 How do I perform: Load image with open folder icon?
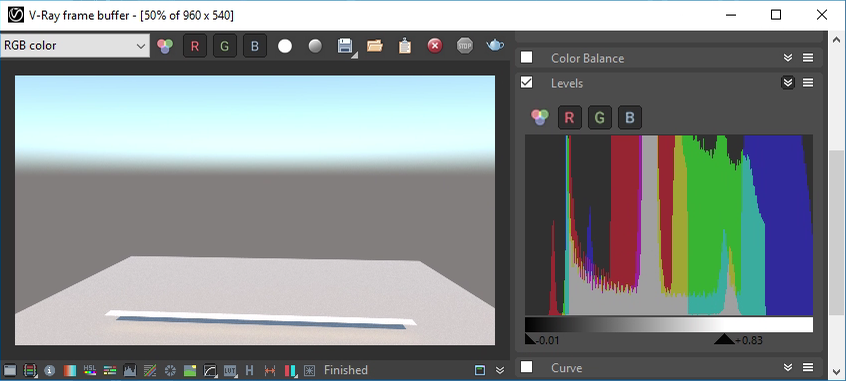click(x=375, y=46)
